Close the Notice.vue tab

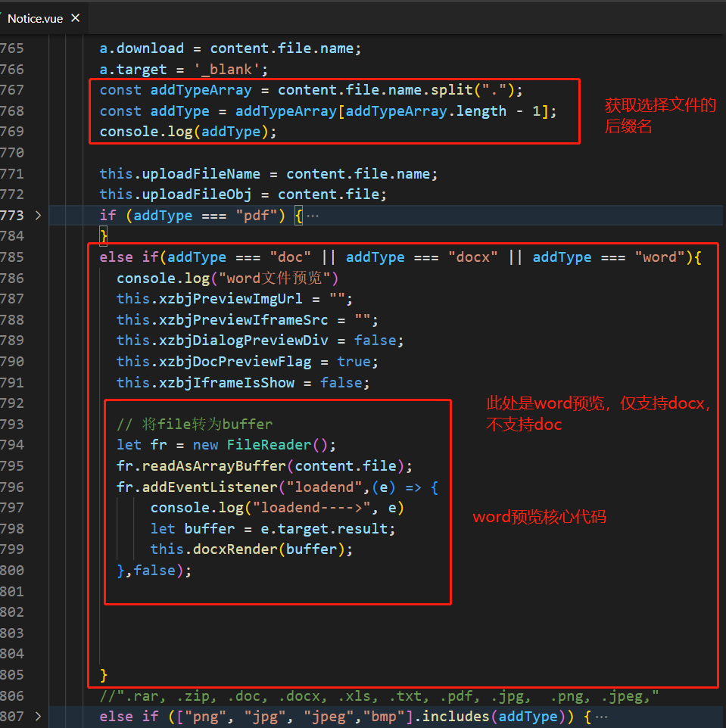pos(75,18)
